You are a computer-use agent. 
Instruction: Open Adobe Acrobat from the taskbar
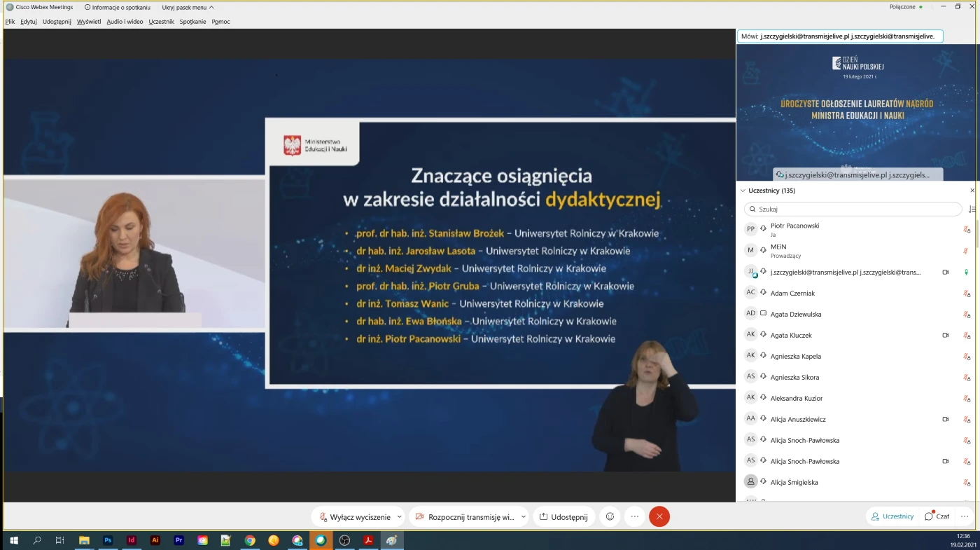pyautogui.click(x=368, y=540)
